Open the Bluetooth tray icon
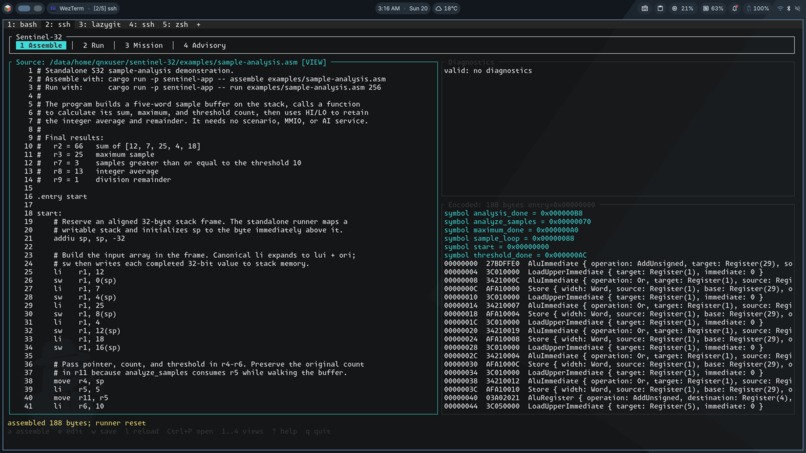This screenshot has height=453, width=806. pos(789,8)
